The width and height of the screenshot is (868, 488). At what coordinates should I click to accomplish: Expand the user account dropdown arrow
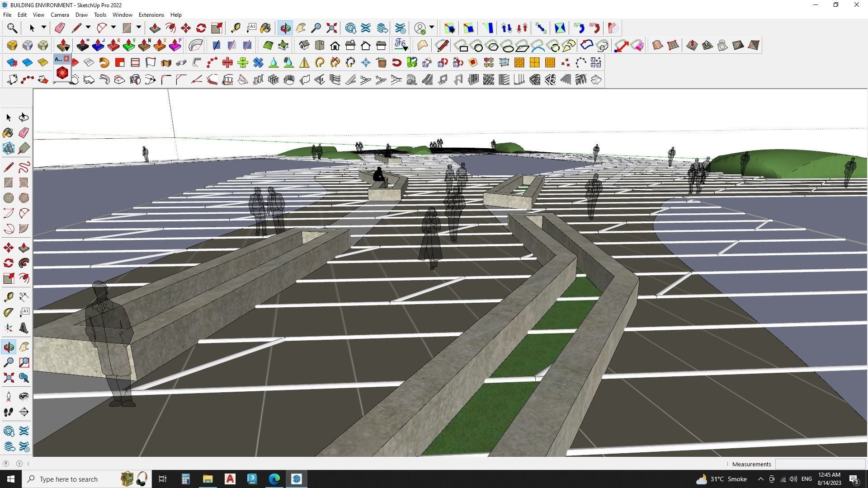[x=432, y=28]
